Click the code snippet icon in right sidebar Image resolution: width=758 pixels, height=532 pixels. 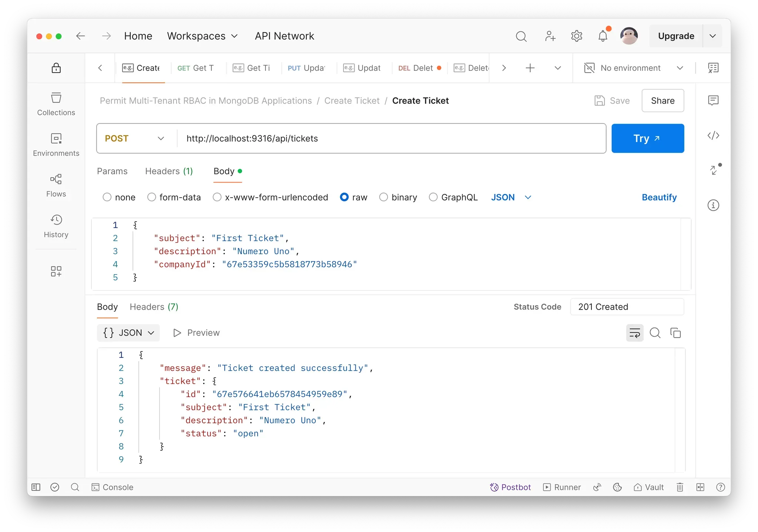tap(713, 135)
